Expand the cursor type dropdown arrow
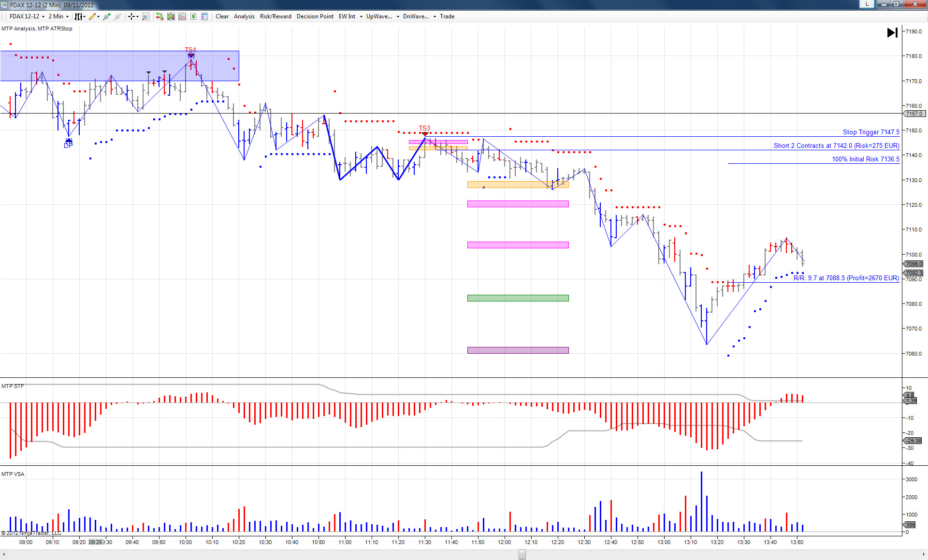928x560 pixels. coord(137,16)
